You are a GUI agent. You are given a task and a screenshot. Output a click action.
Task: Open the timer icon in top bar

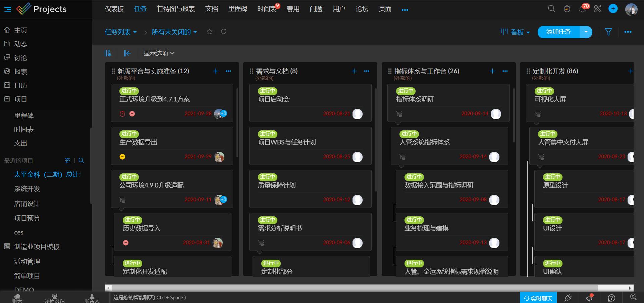(x=567, y=9)
